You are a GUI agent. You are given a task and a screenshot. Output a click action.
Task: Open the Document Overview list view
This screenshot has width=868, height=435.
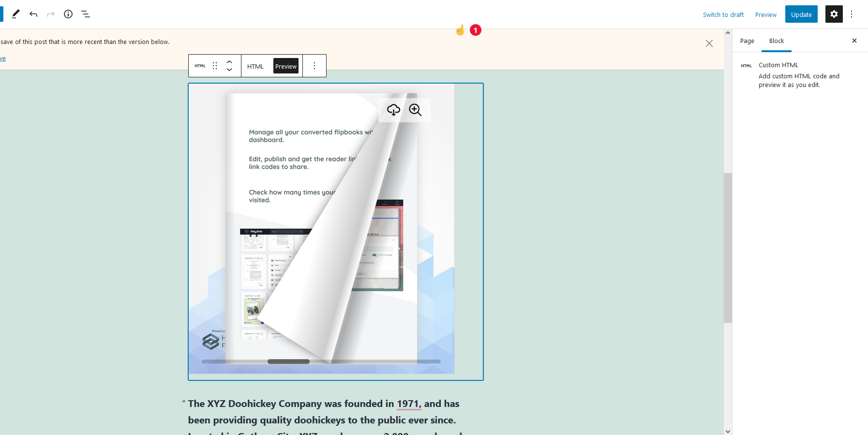point(86,14)
